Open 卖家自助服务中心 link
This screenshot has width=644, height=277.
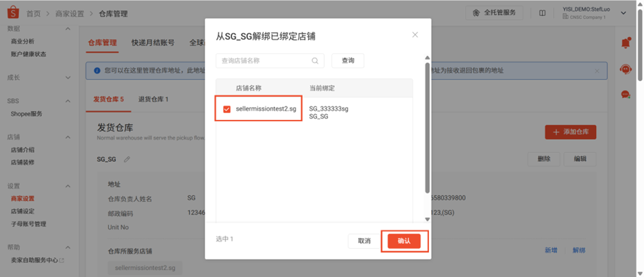38,260
